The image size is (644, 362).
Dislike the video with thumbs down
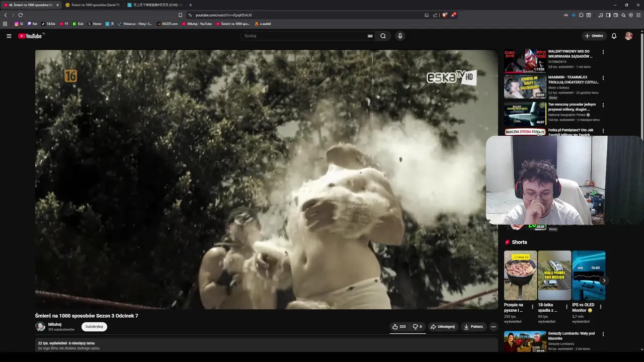coord(417,327)
